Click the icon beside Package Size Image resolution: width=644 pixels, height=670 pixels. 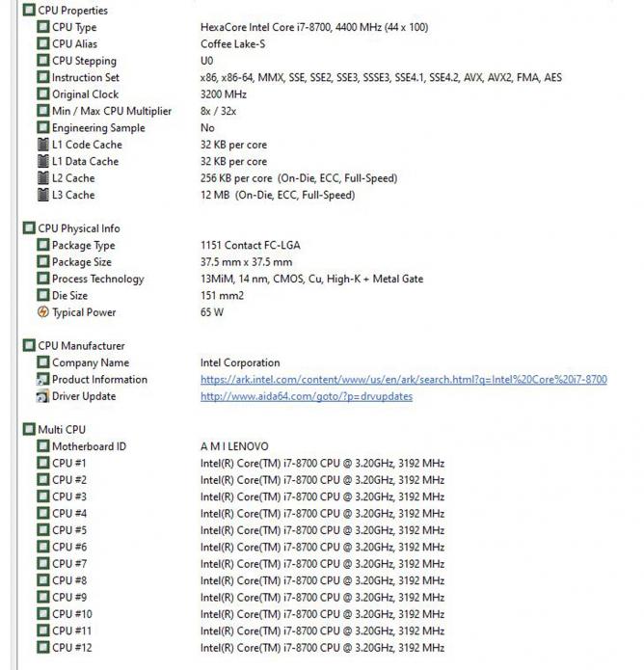coord(43,261)
